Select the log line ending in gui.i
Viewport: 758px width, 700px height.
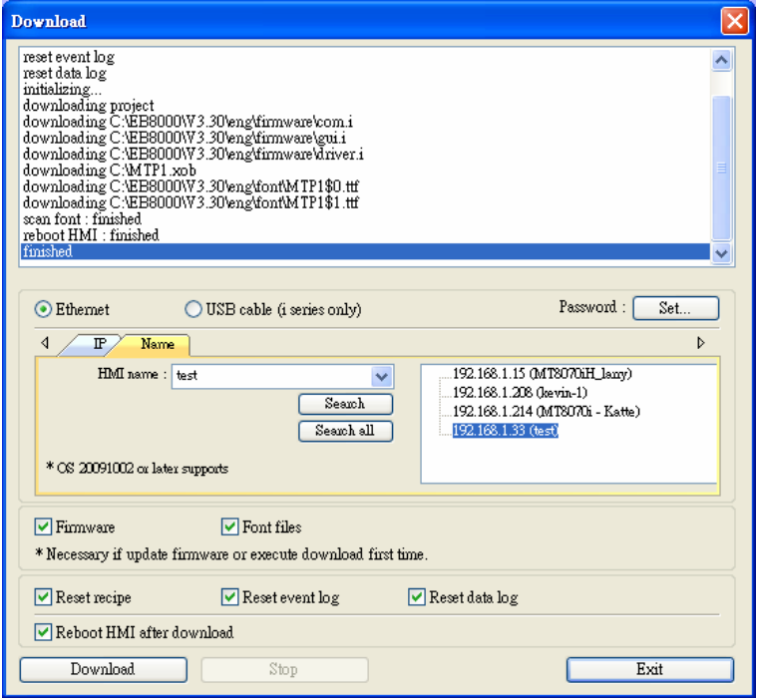click(x=365, y=138)
